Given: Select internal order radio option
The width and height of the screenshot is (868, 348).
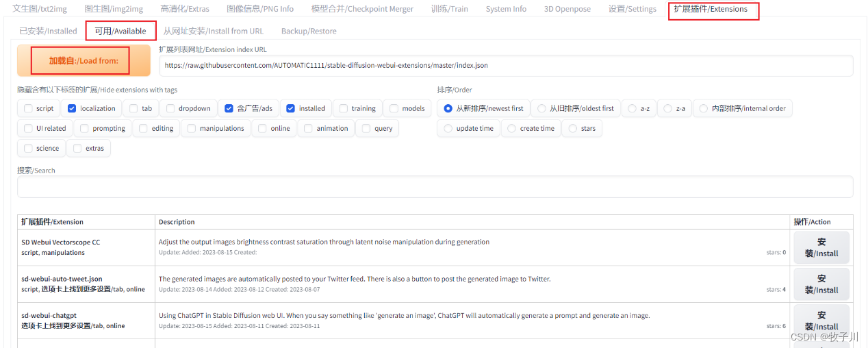Looking at the screenshot, I should (704, 108).
